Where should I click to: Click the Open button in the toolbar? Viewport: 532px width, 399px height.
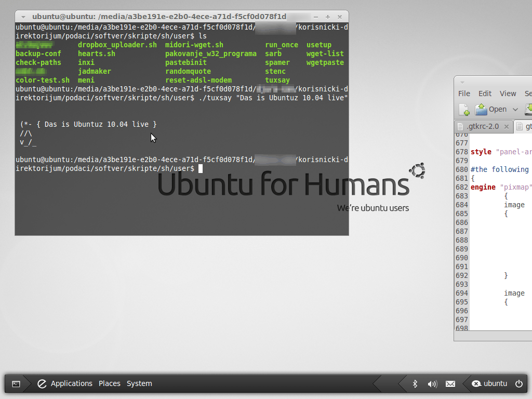(x=497, y=109)
